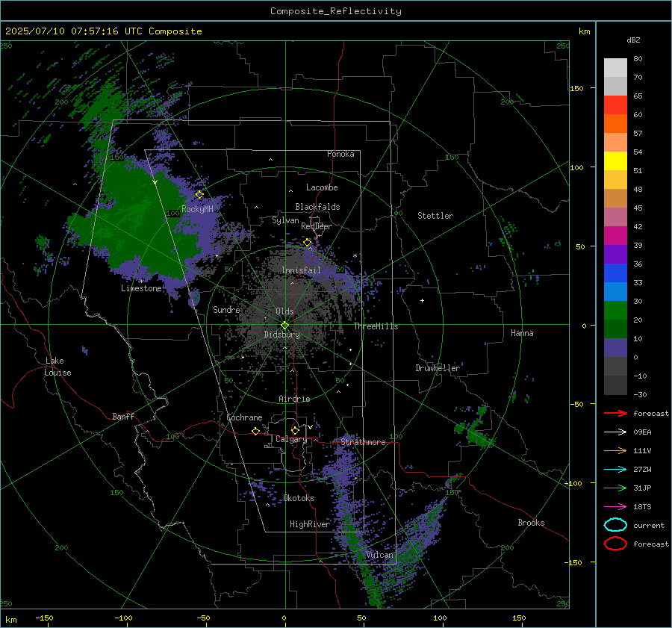The image size is (672, 628).
Task: Click the dBZ legend heading
Action: 633,40
